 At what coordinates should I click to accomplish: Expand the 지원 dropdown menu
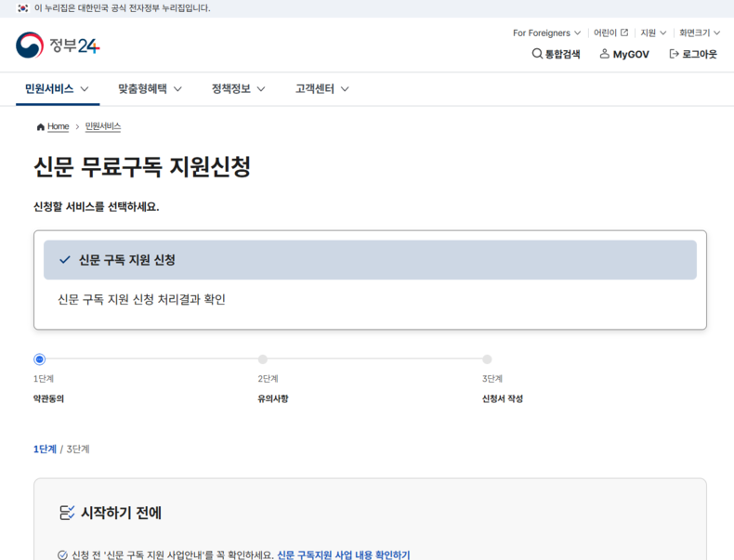tap(653, 33)
